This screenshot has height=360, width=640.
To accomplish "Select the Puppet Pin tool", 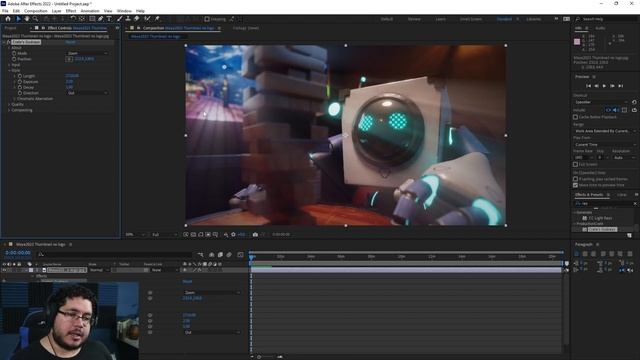I will [157, 19].
